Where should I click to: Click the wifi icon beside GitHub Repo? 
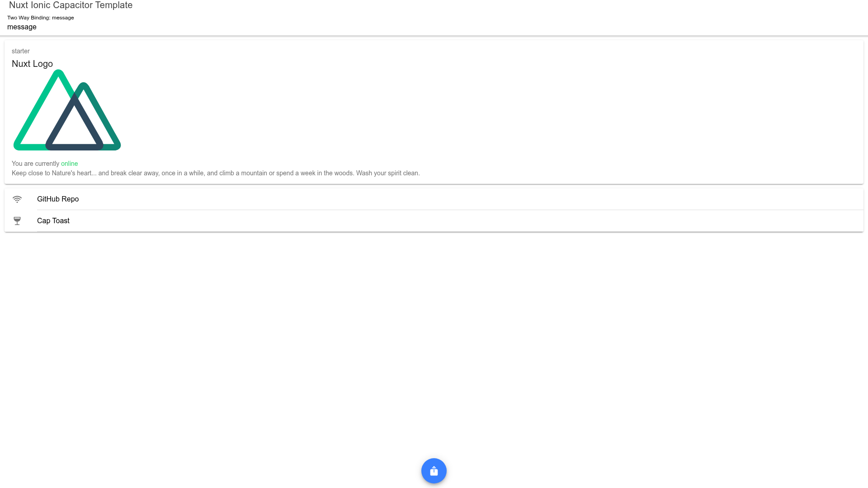pyautogui.click(x=17, y=199)
